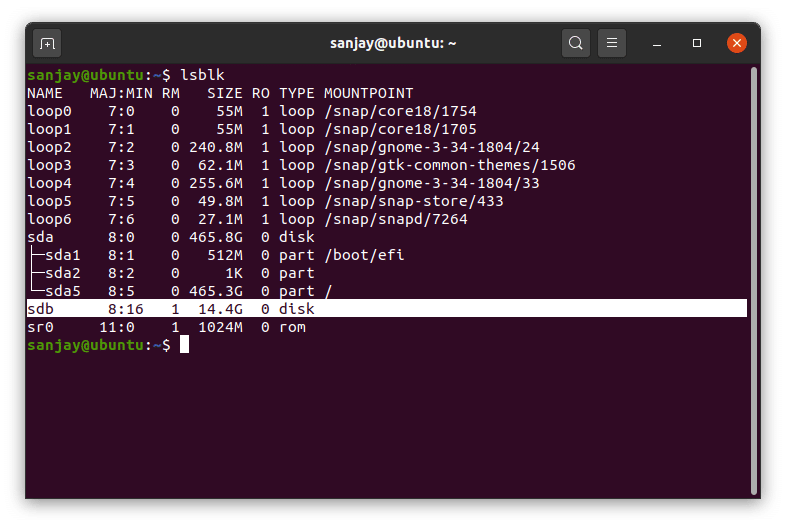The width and height of the screenshot is (786, 527).
Task: Click the 'loop4' device name
Action: (49, 184)
